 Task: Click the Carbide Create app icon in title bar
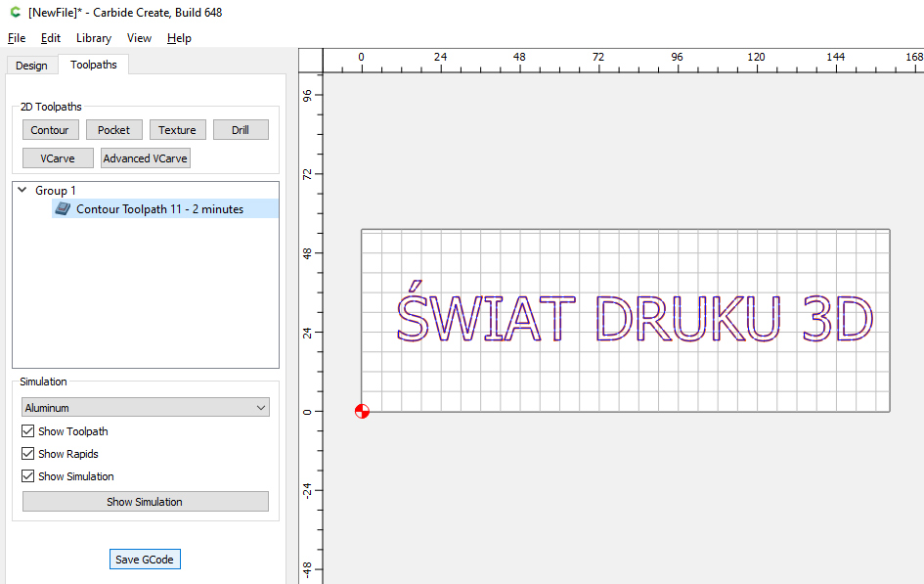coord(15,12)
